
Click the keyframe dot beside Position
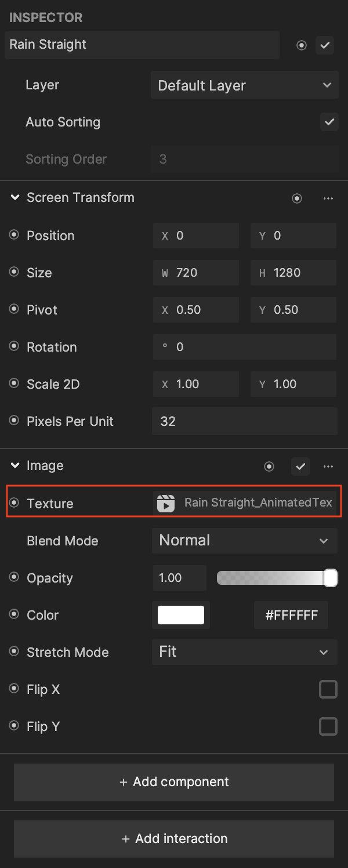[14, 235]
